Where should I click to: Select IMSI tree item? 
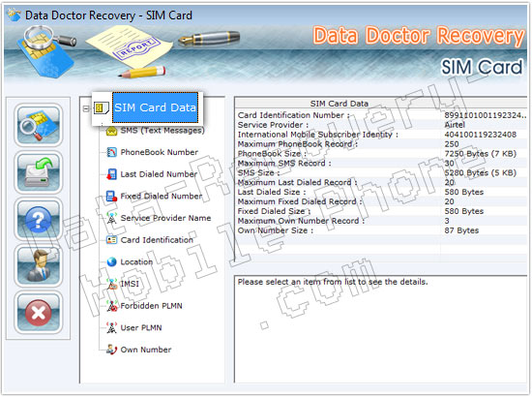coord(130,284)
